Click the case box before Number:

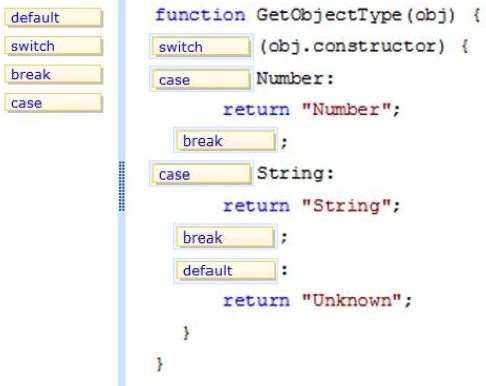(x=201, y=80)
